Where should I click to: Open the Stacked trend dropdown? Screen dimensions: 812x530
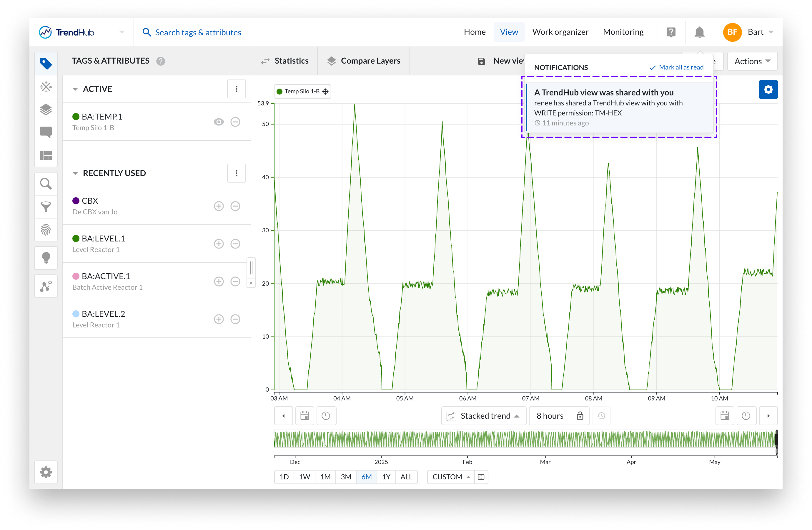coord(484,415)
